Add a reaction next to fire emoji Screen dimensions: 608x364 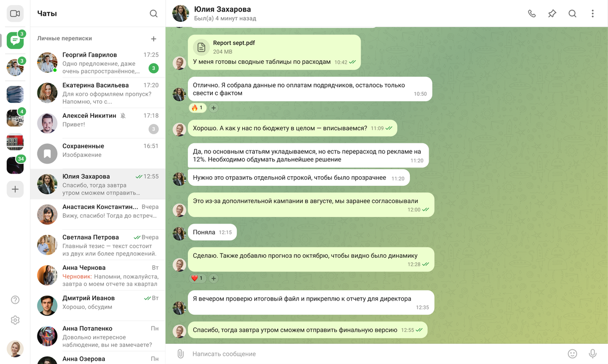[213, 108]
